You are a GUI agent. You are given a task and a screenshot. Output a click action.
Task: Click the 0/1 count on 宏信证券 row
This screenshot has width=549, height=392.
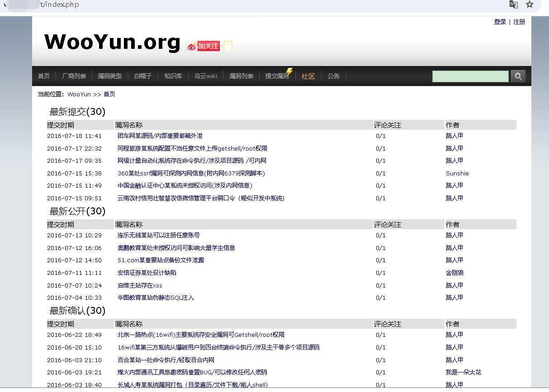381,273
